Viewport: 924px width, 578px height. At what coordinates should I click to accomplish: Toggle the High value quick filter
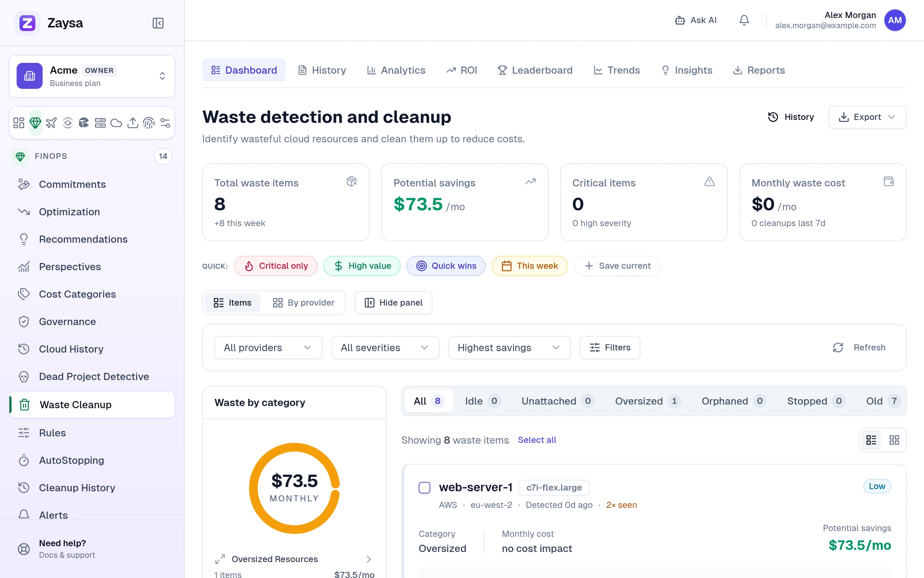(362, 266)
